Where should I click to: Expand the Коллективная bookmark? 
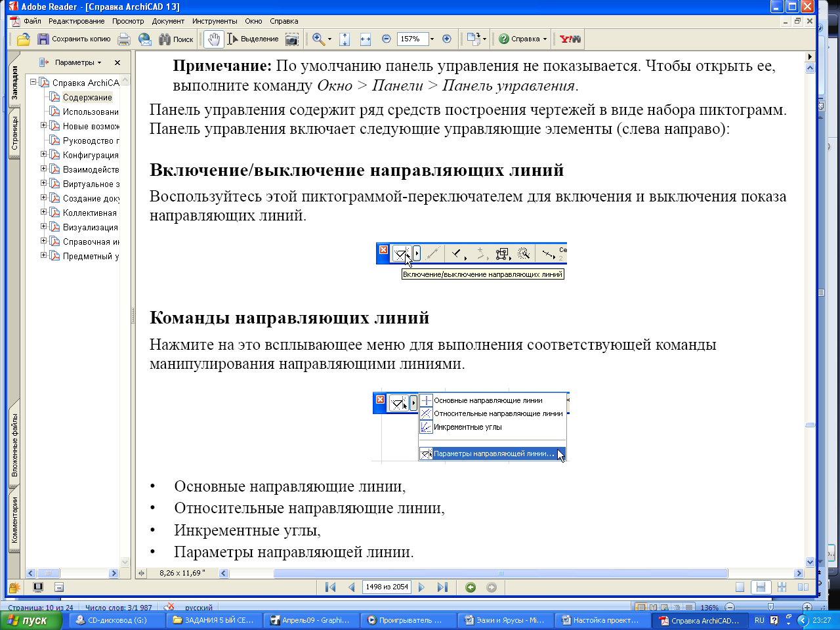43,212
